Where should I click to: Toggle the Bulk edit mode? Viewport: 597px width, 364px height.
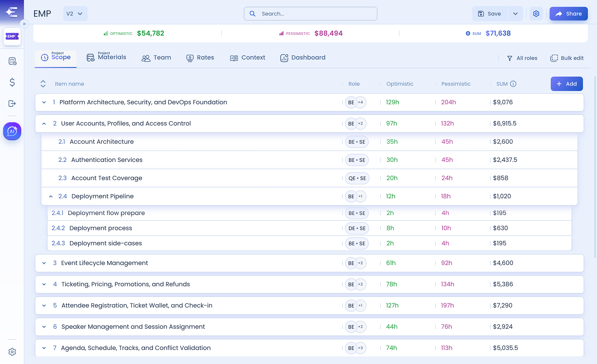click(567, 58)
